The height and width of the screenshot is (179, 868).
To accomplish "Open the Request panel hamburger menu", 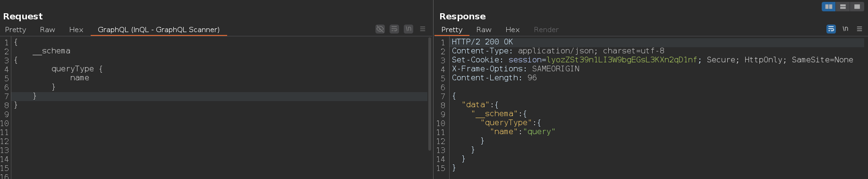I will click(x=423, y=29).
